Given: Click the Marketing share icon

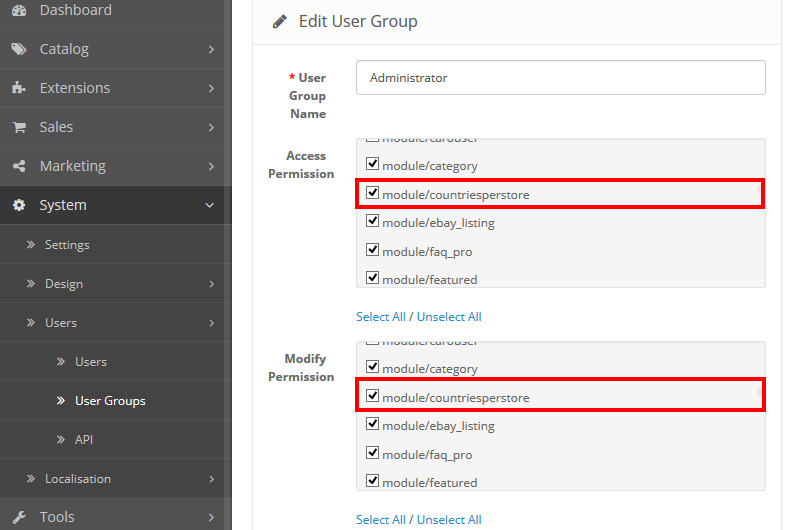Looking at the screenshot, I should (19, 166).
